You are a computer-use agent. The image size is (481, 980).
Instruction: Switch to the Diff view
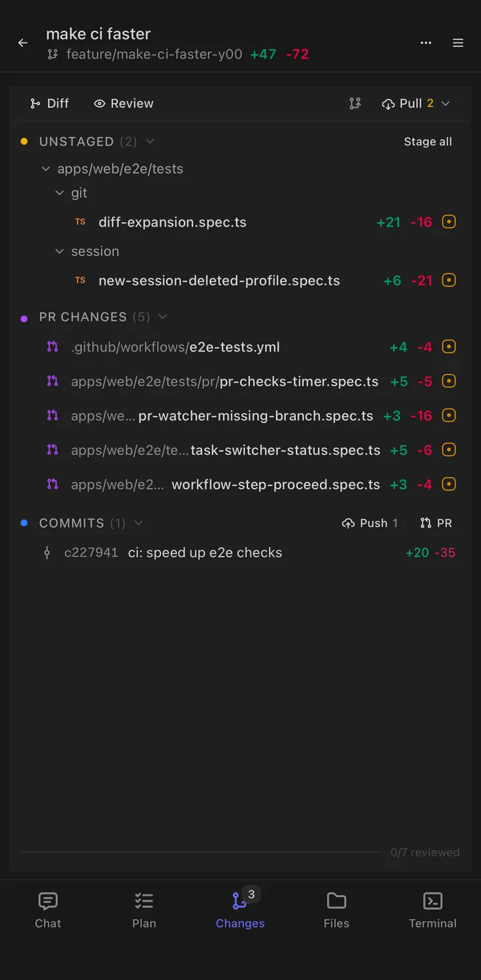coord(49,104)
